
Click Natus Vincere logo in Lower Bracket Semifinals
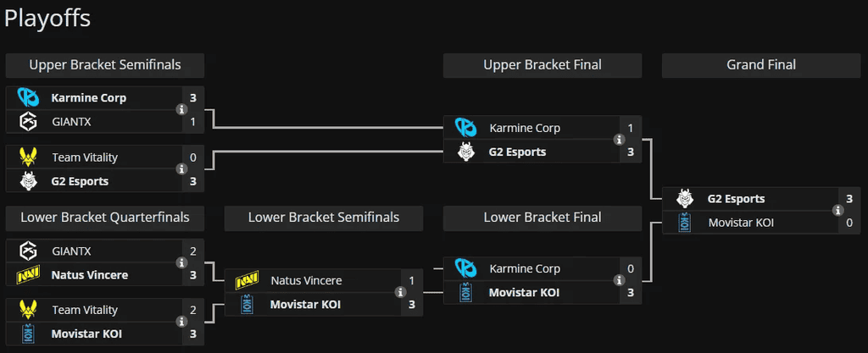tap(247, 281)
